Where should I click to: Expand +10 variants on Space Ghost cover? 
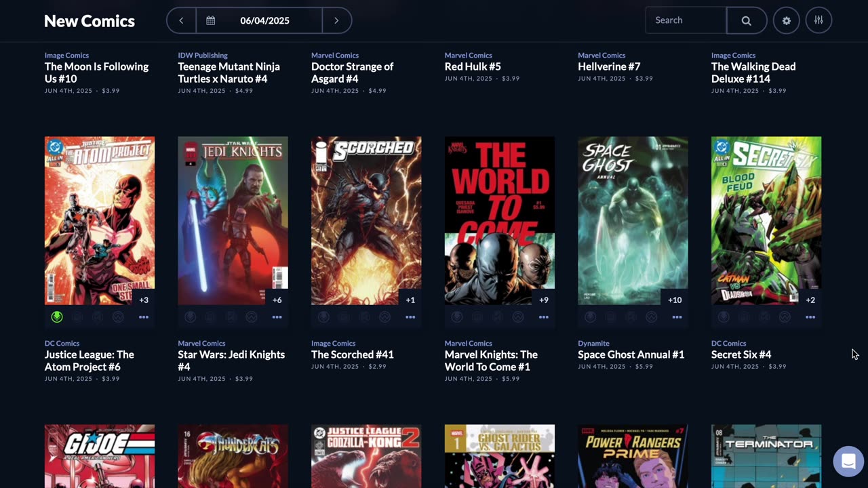pos(675,300)
